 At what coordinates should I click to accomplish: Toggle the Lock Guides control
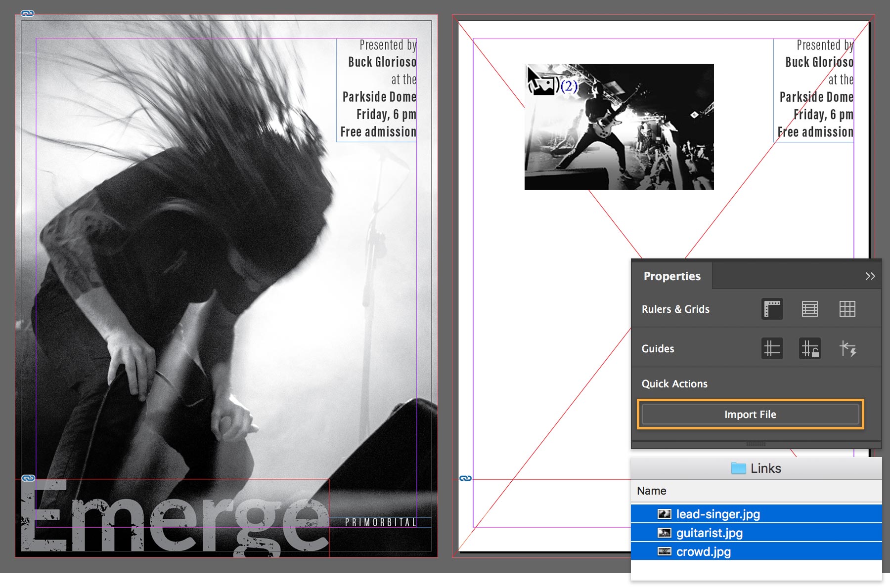coord(811,348)
